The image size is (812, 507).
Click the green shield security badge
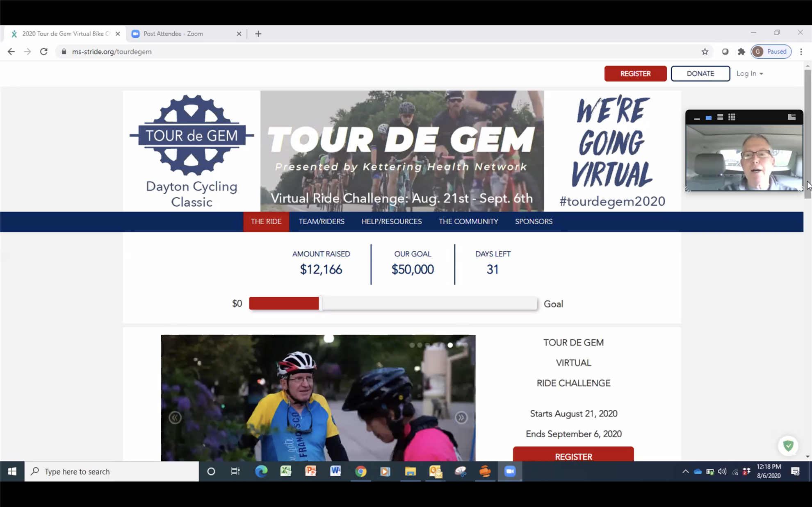[x=788, y=446]
